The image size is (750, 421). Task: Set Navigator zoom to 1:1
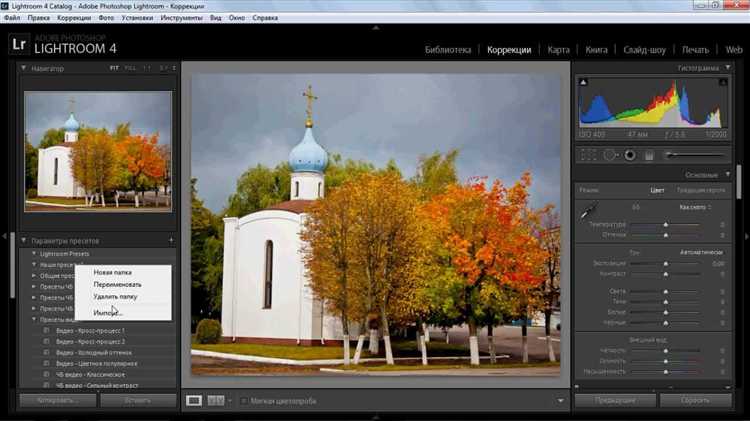[147, 68]
